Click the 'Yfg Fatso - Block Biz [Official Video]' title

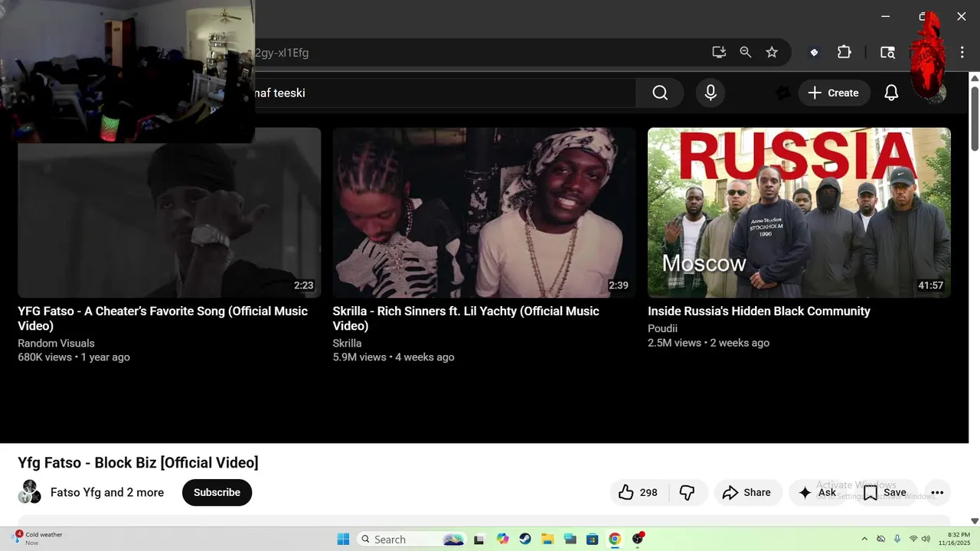point(138,462)
